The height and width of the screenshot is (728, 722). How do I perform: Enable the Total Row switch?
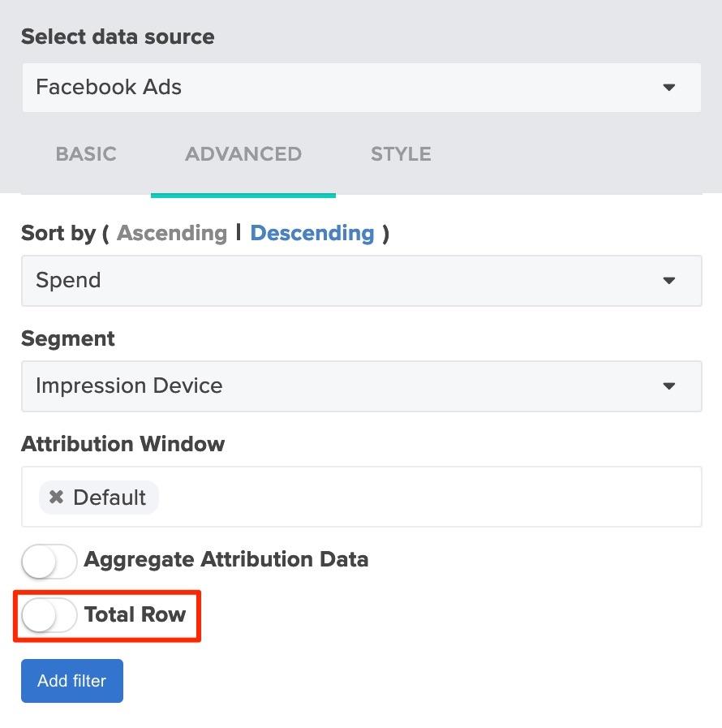pos(49,615)
